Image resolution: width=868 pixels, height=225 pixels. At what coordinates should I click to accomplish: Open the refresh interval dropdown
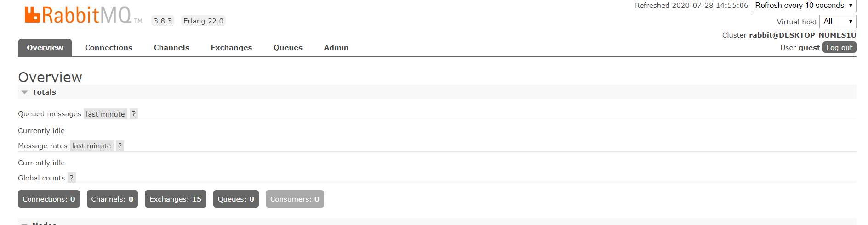(x=803, y=6)
